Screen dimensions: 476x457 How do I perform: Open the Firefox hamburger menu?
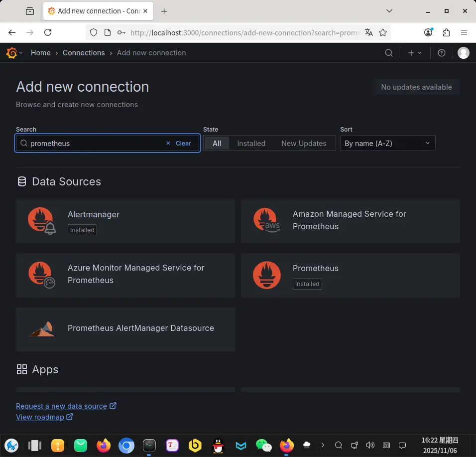(464, 32)
